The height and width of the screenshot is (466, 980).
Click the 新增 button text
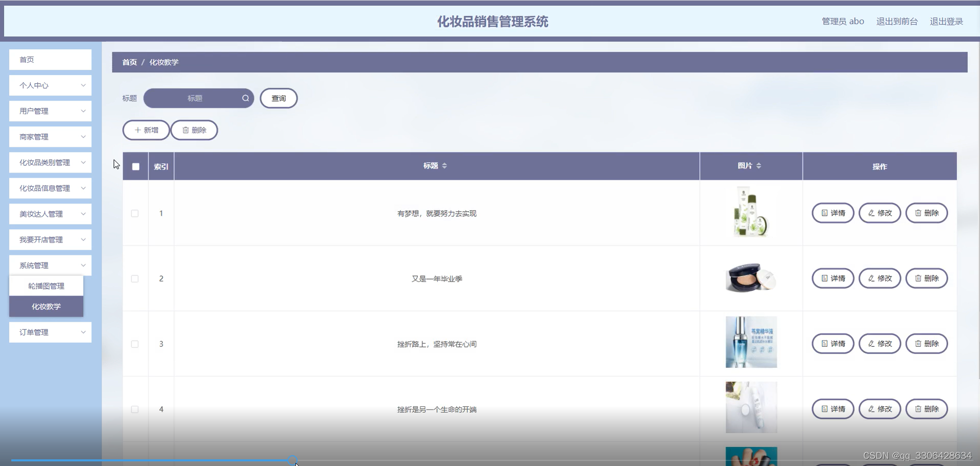coord(151,130)
